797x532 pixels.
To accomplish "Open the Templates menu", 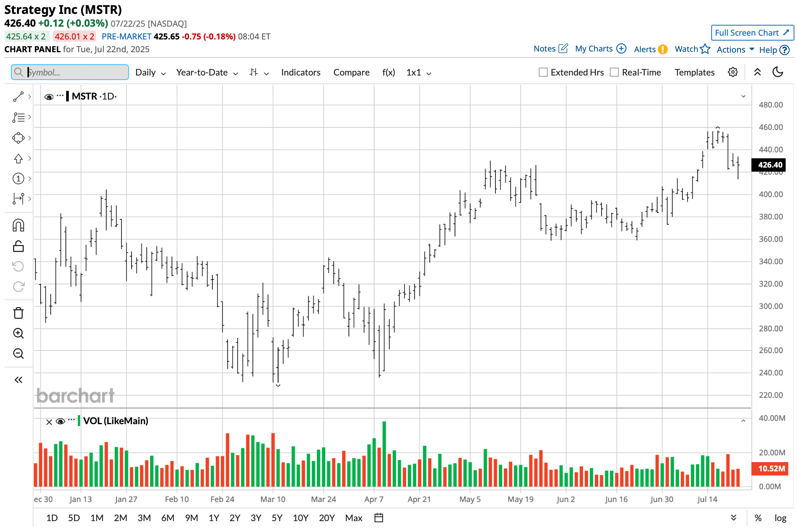I will pos(694,73).
